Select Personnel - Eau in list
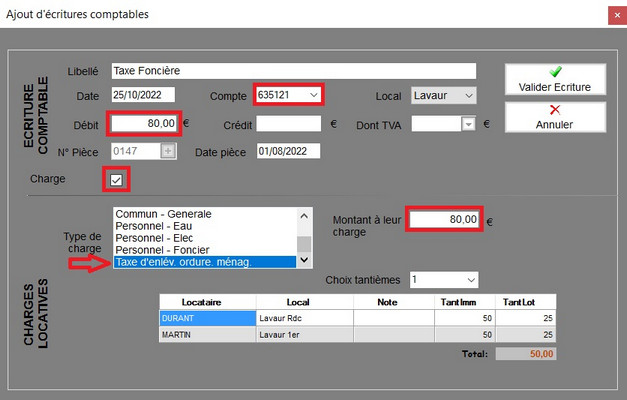This screenshot has width=627, height=400. point(205,226)
